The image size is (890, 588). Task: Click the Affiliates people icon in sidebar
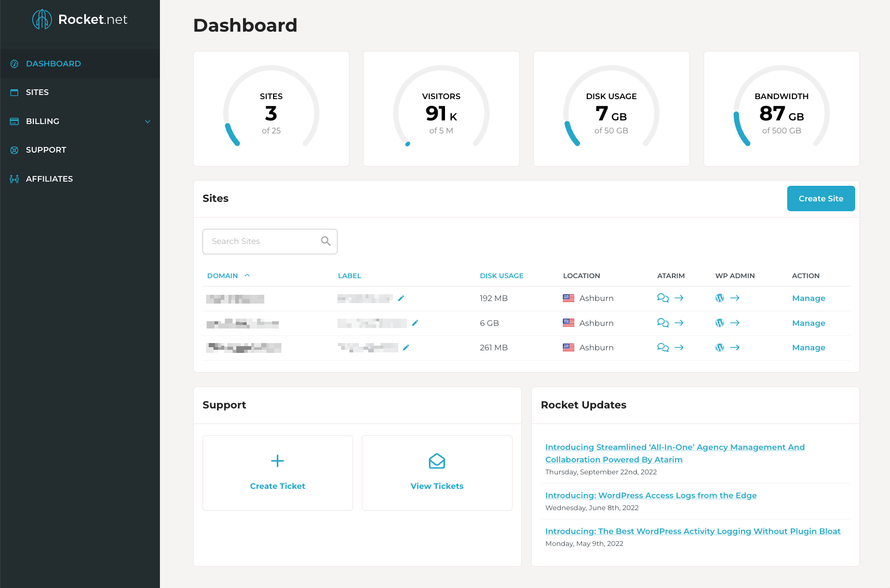(15, 179)
